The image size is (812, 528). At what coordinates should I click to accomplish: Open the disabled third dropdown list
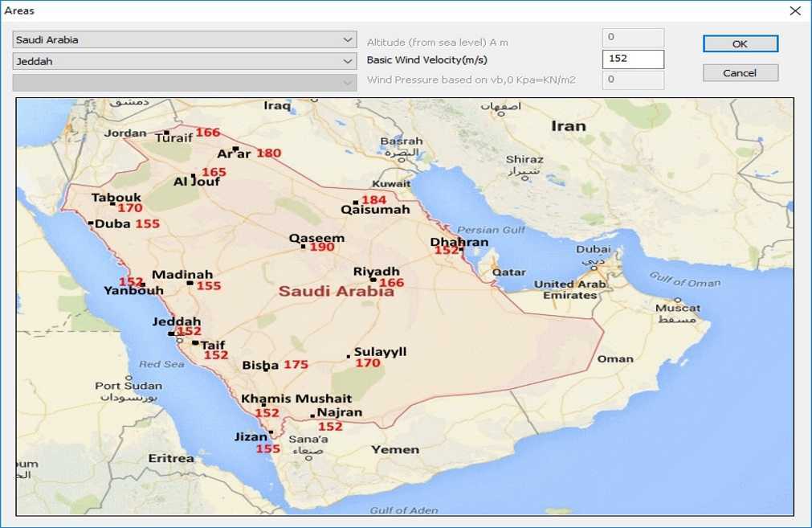tap(185, 82)
